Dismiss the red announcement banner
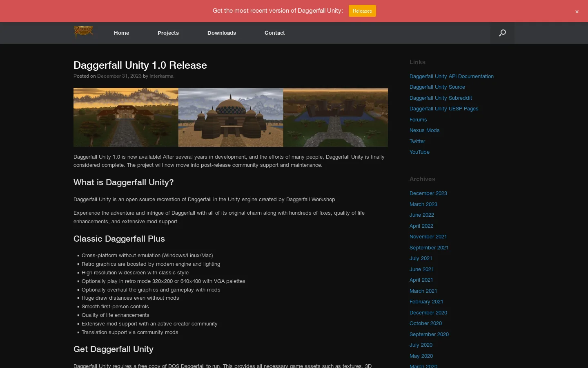Screen dimensions: 588x368 tap(577, 11)
